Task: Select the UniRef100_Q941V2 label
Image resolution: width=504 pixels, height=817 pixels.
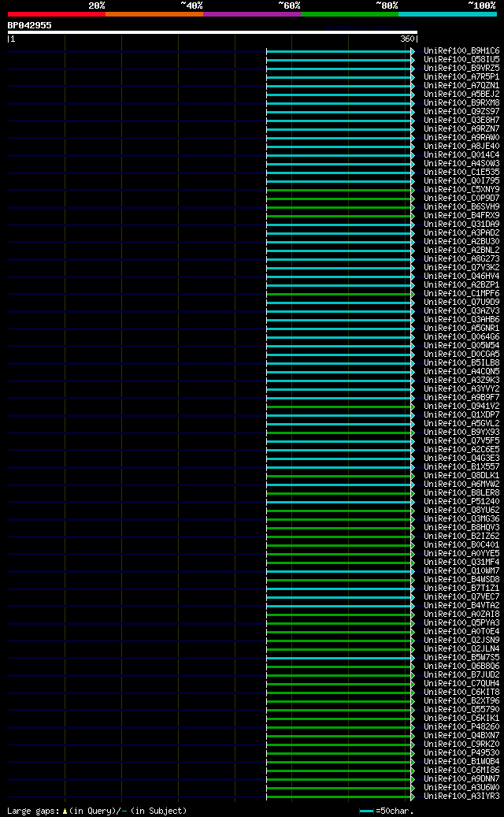Action: [x=461, y=407]
